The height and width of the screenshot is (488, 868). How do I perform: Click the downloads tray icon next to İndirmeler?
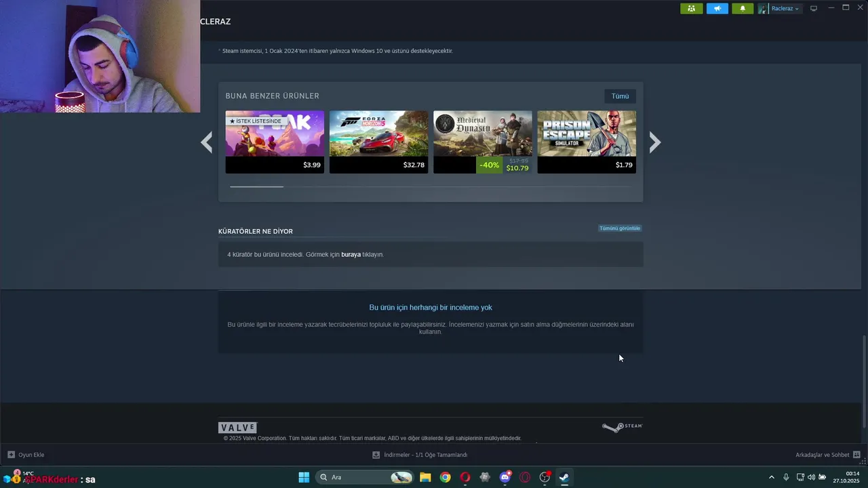coord(376,455)
